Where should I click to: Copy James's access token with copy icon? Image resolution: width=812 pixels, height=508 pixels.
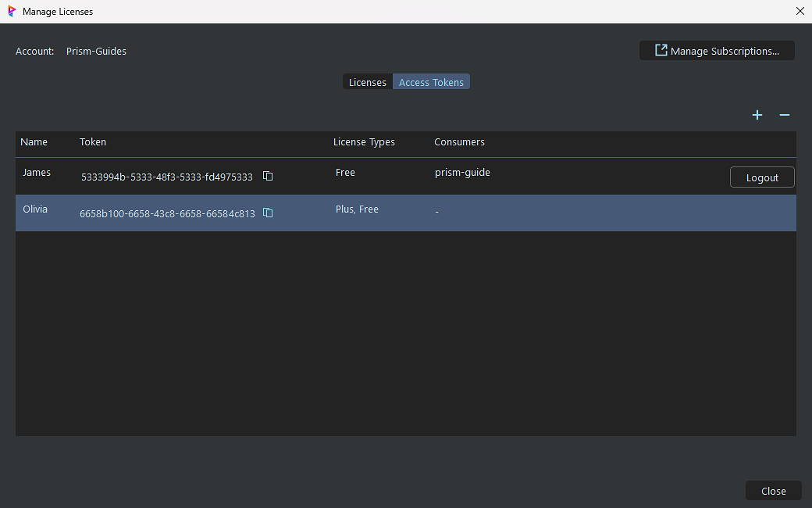pos(268,177)
